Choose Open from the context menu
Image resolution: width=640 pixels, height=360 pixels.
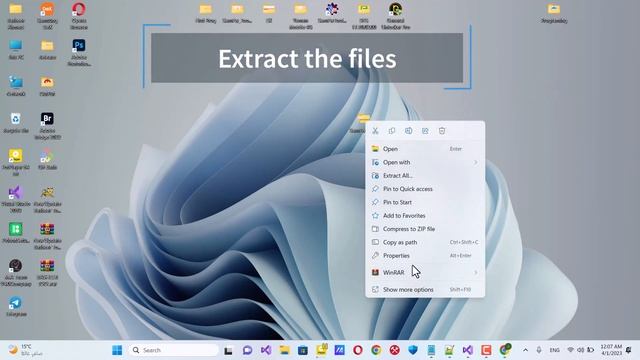point(425,149)
